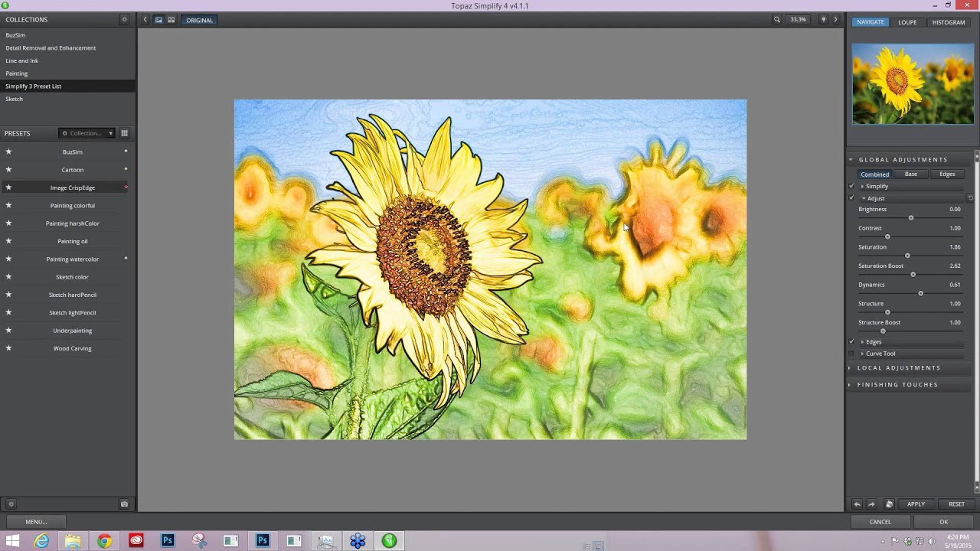The width and height of the screenshot is (980, 551).
Task: Select the Edges adjustments tab
Action: tap(947, 174)
